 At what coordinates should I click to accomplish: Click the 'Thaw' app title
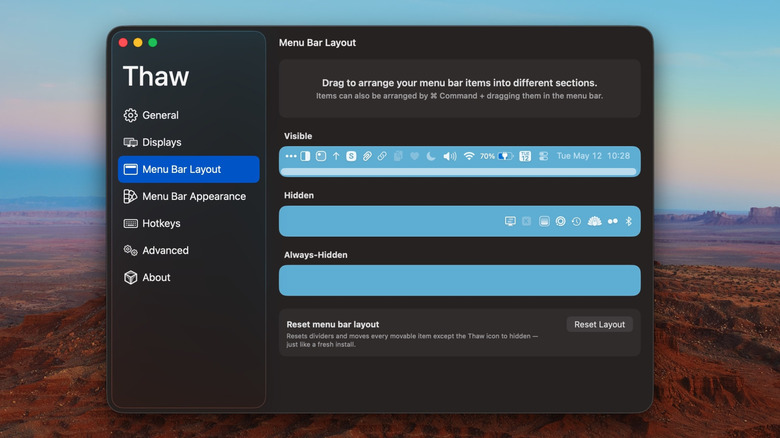click(x=156, y=76)
